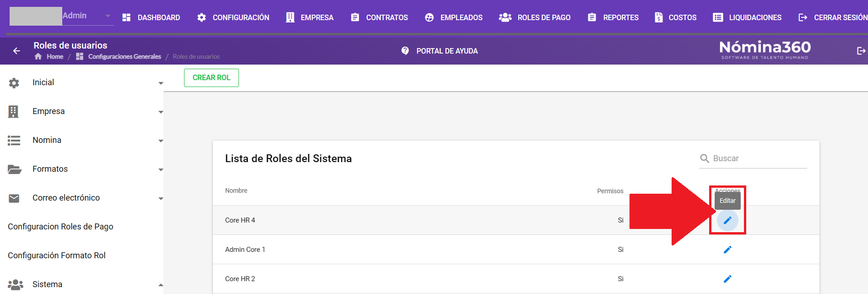
Task: Click the Roles de Pago people icon
Action: pos(505,17)
